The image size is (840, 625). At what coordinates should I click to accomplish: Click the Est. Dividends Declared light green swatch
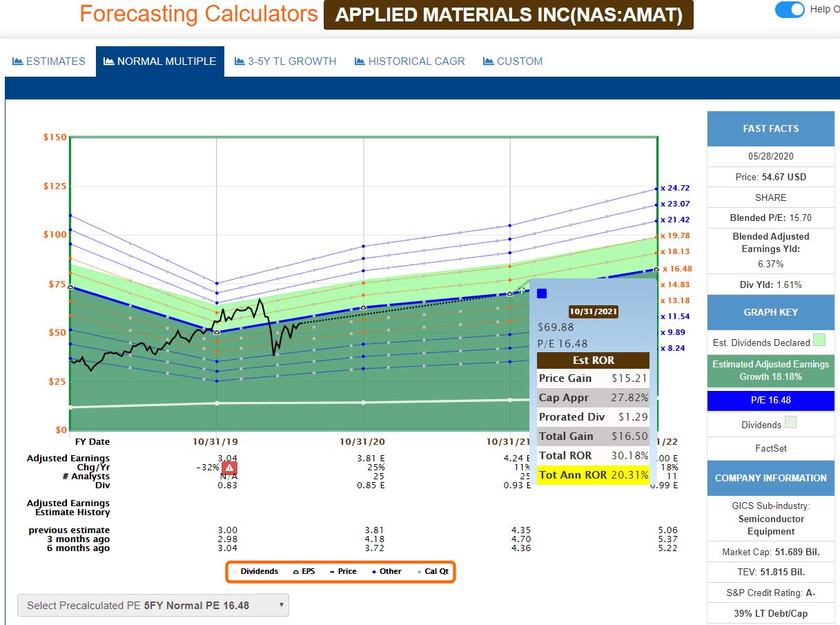click(x=819, y=340)
